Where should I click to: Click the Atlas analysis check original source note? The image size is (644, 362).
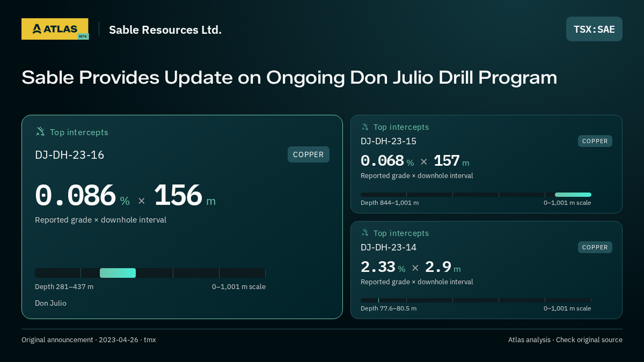tap(565, 340)
